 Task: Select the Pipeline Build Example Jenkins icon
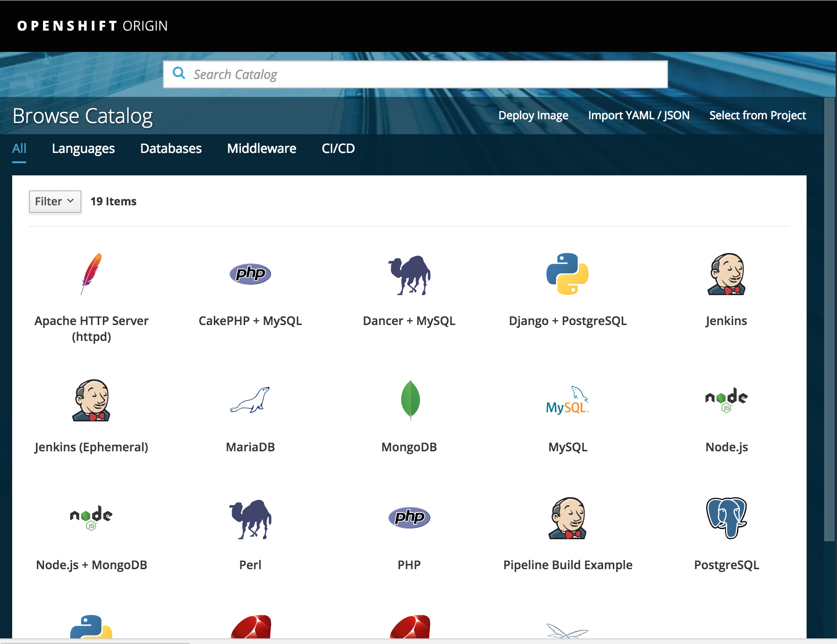coord(568,518)
